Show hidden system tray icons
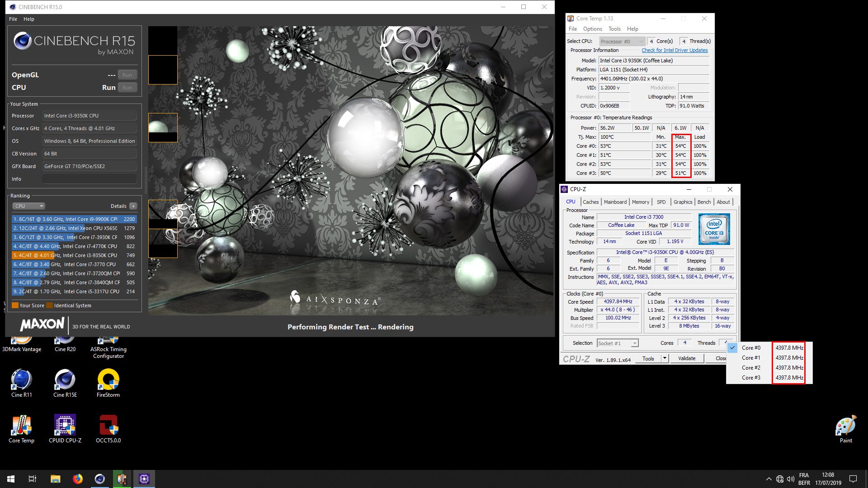The height and width of the screenshot is (488, 868). click(769, 479)
